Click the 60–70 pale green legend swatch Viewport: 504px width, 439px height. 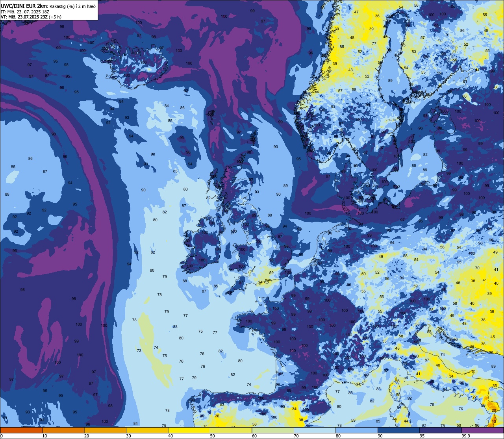click(273, 430)
